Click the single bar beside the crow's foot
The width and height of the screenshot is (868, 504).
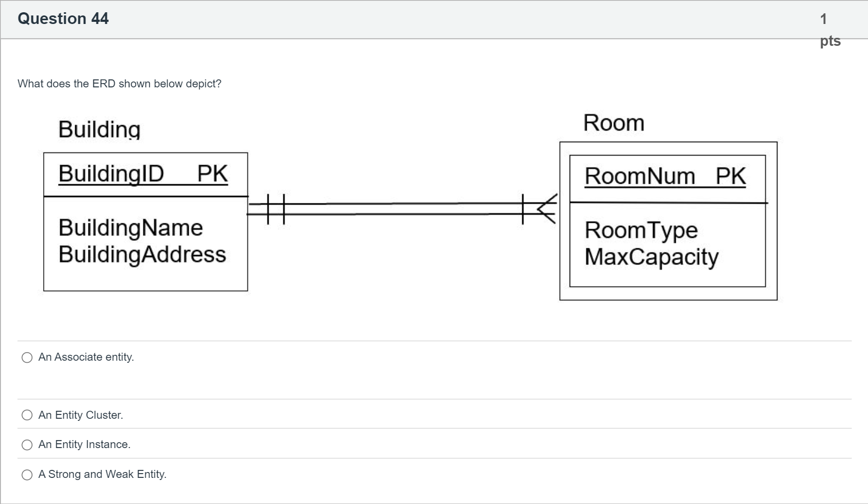tap(523, 208)
